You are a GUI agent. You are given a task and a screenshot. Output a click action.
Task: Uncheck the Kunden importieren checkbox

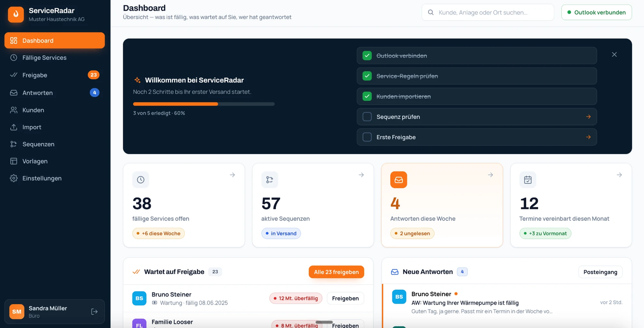click(x=367, y=96)
